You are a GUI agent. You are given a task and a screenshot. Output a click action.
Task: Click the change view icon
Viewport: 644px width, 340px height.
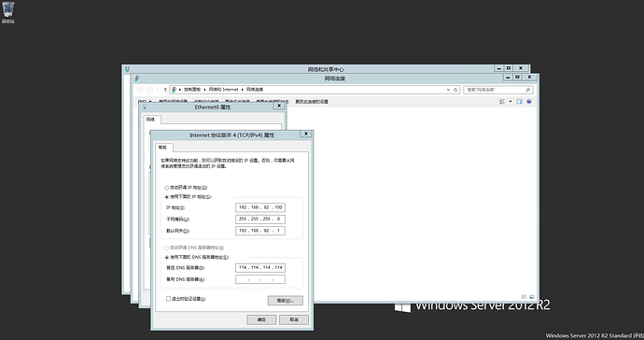pyautogui.click(x=502, y=102)
